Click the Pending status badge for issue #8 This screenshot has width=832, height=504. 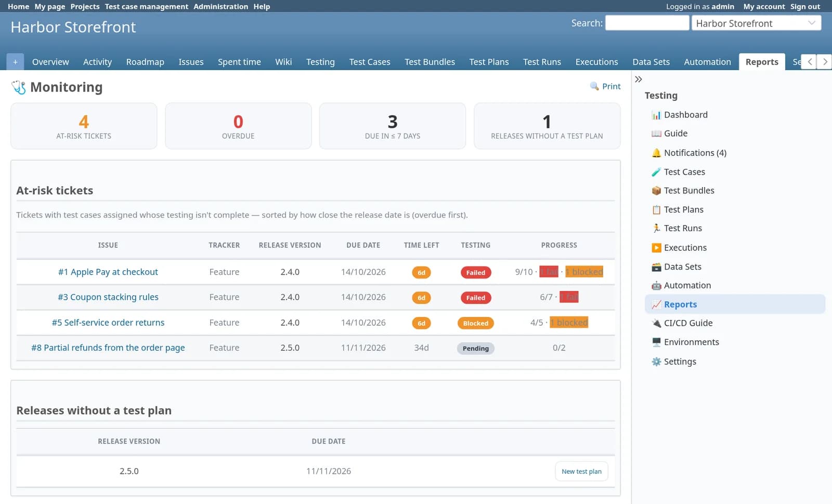click(475, 348)
